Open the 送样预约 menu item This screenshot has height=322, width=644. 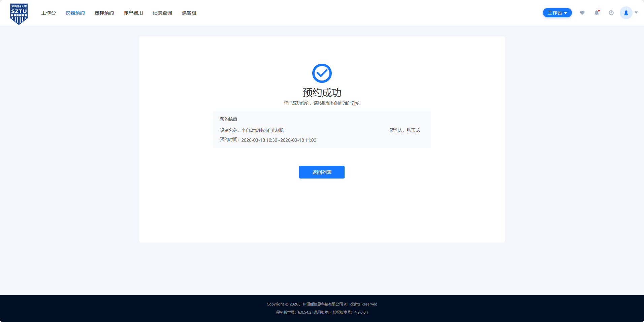pos(104,13)
